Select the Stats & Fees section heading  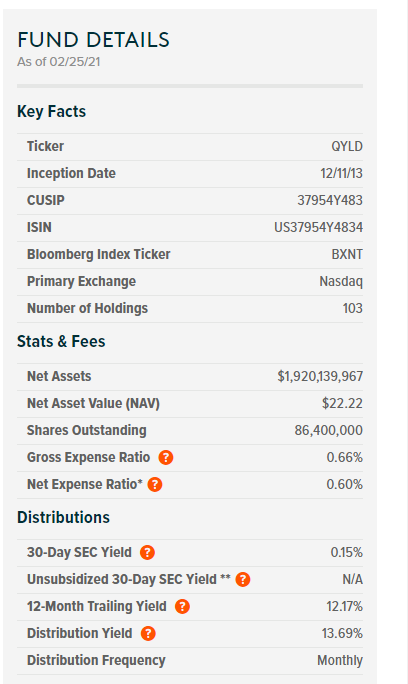point(61,342)
